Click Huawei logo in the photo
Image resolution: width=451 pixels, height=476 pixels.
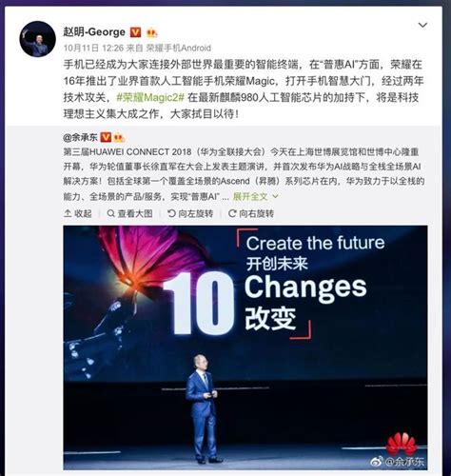click(401, 443)
